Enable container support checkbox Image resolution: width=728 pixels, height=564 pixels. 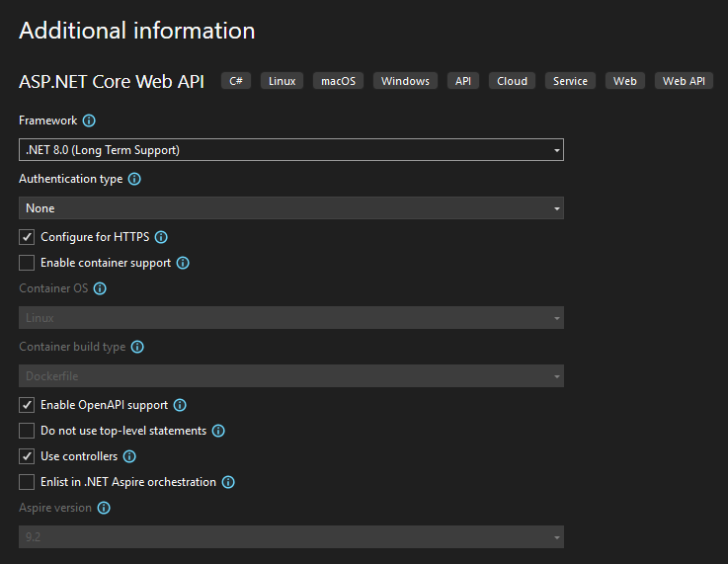pos(27,263)
